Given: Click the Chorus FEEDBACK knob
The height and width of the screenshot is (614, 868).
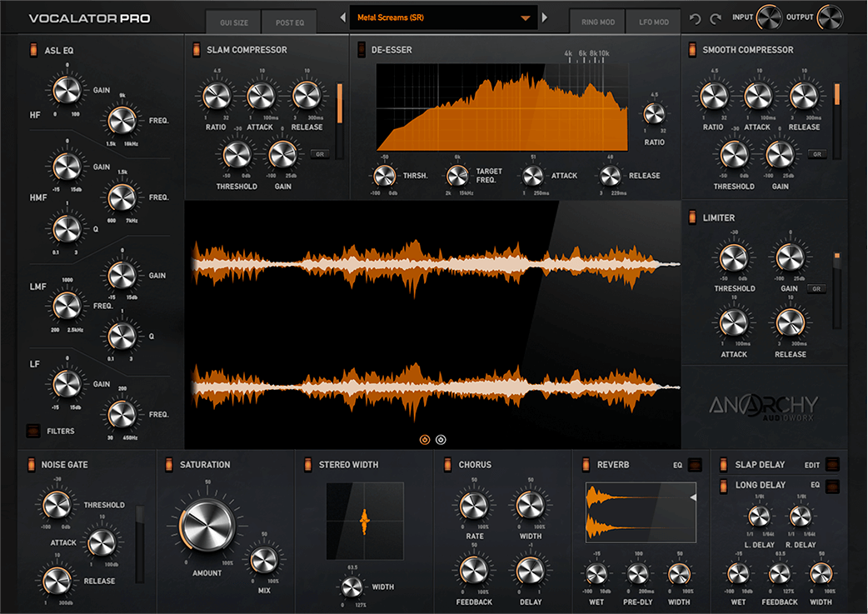Looking at the screenshot, I should click(474, 570).
